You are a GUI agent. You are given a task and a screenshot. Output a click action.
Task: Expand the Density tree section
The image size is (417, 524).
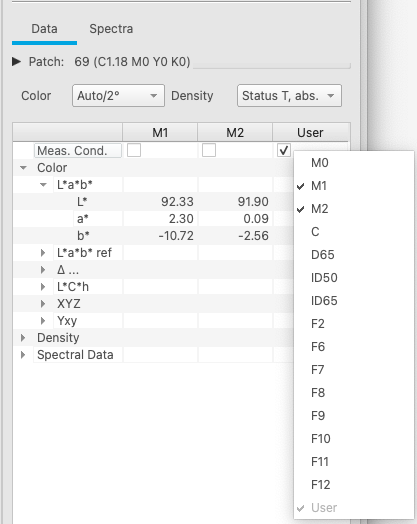[23, 338]
